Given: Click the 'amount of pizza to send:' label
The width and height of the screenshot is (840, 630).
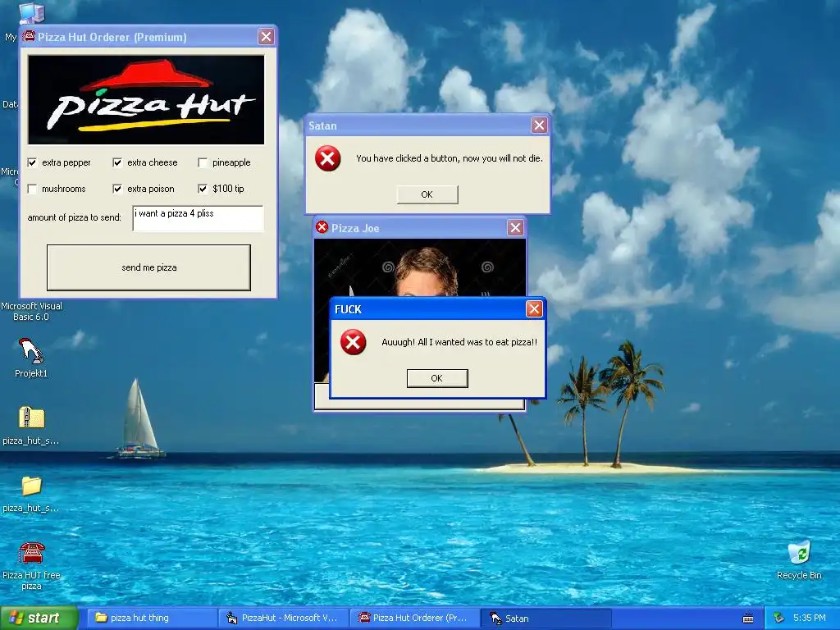Looking at the screenshot, I should [75, 217].
